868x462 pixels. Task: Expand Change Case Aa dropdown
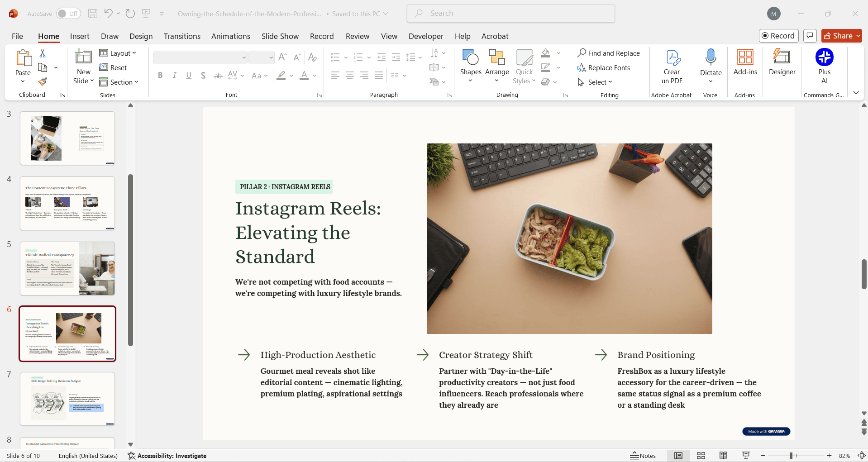point(260,76)
